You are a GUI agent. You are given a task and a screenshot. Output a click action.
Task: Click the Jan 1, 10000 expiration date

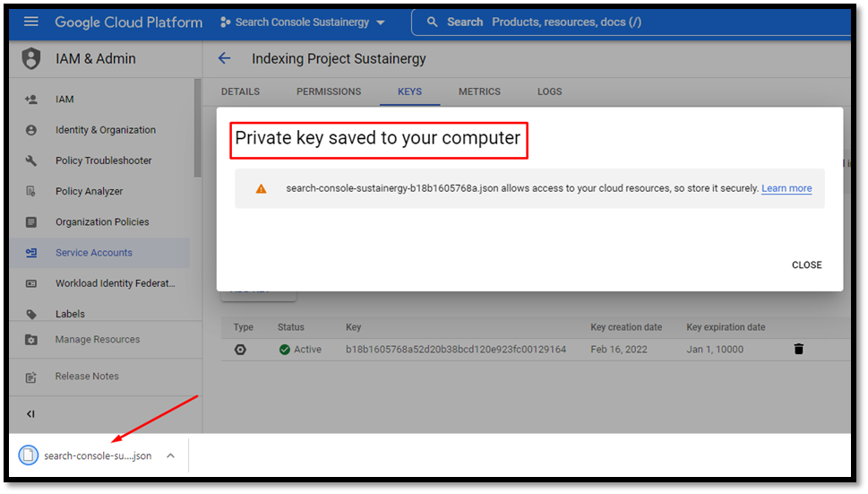click(715, 350)
